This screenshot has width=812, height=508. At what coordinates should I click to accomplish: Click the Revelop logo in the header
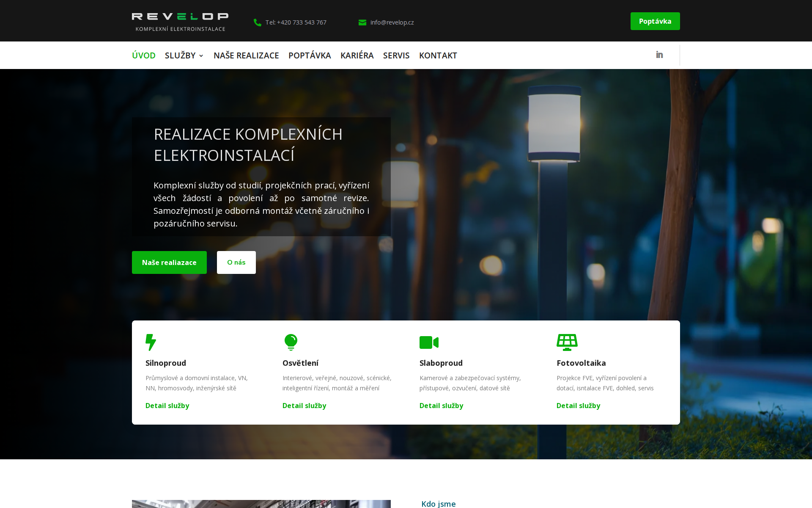coord(181,21)
